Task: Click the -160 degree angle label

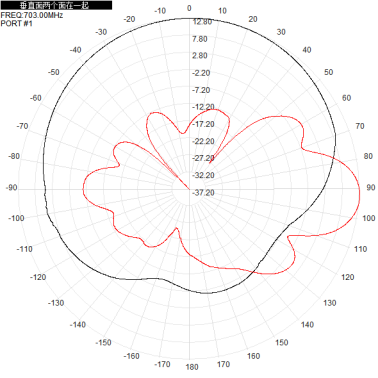Action: pos(131,356)
